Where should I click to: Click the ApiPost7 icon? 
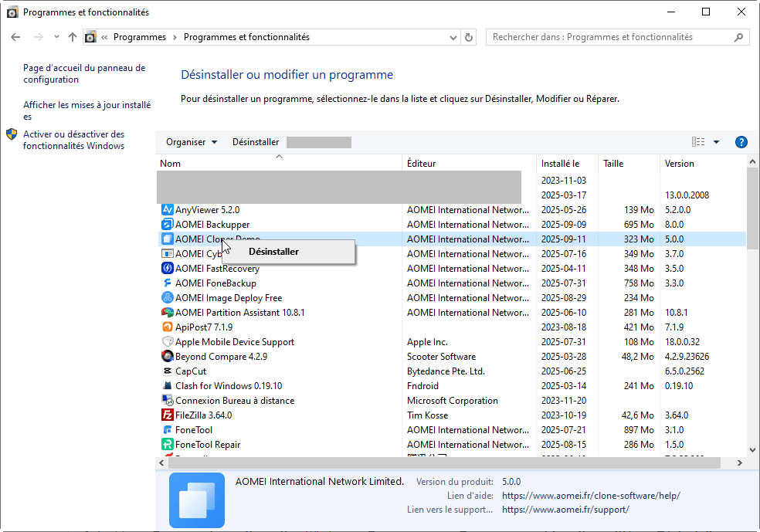[168, 327]
